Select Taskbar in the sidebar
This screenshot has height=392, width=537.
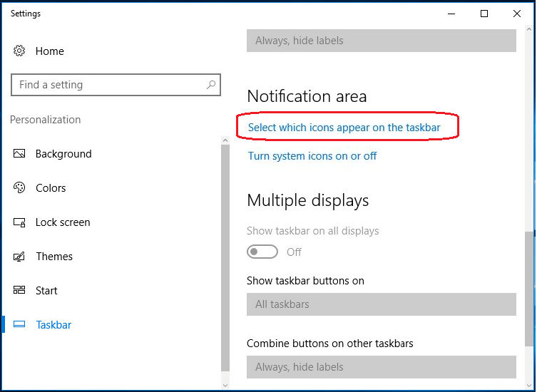click(53, 325)
